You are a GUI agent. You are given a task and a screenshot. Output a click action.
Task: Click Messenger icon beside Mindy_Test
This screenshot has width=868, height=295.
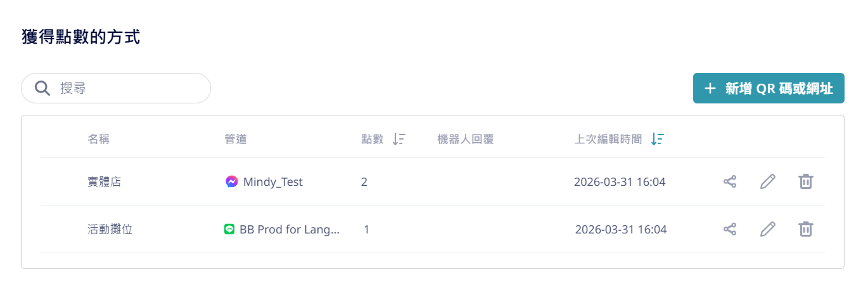231,182
